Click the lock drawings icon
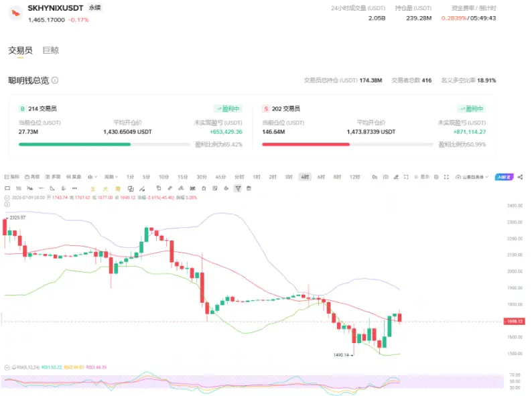532x396 pixels. point(204,188)
